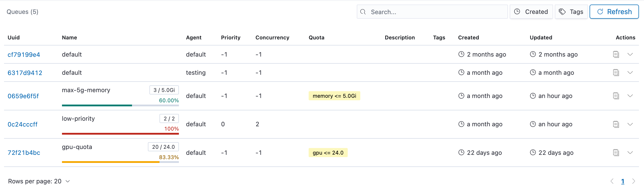The height and width of the screenshot is (196, 644).
Task: Click the Description column header
Action: tap(400, 37)
